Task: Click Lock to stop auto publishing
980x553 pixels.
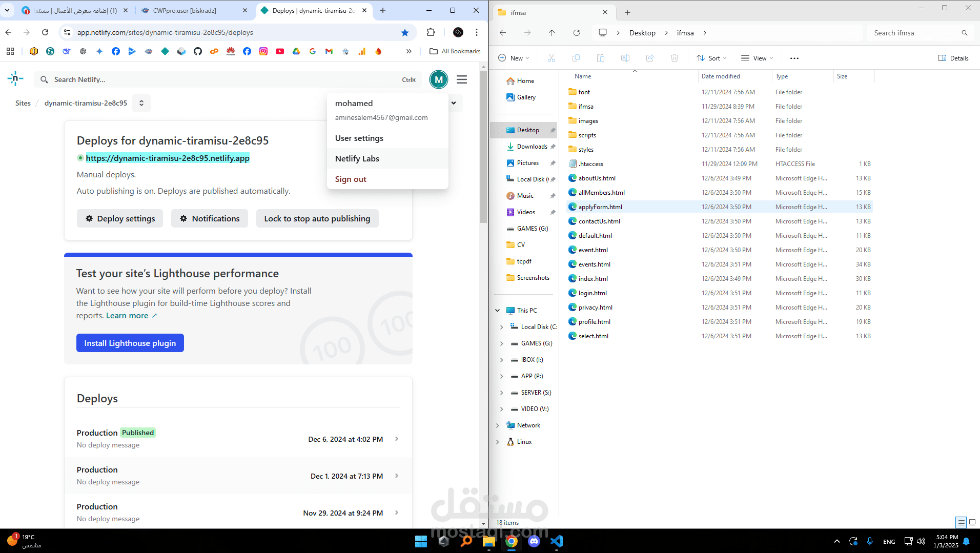Action: point(317,219)
